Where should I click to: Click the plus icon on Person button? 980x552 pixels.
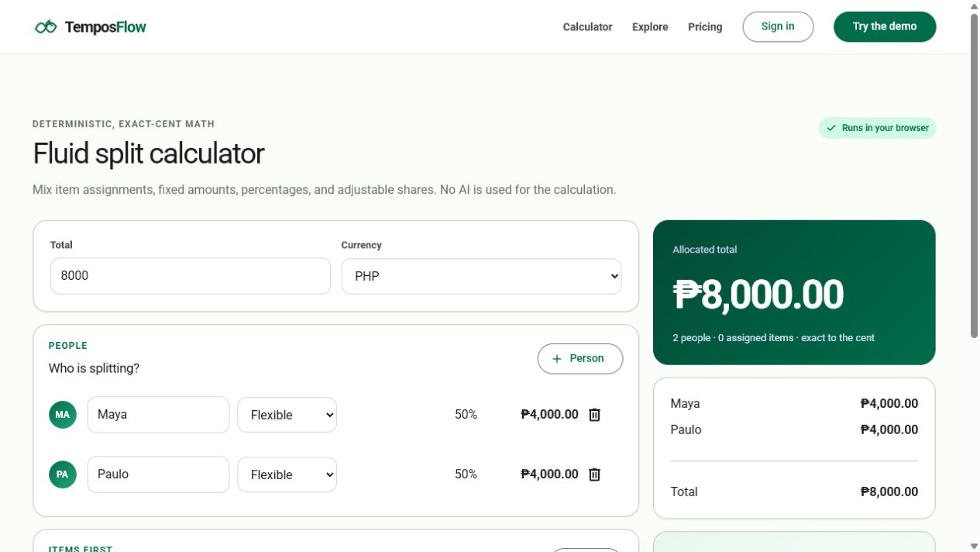[556, 359]
